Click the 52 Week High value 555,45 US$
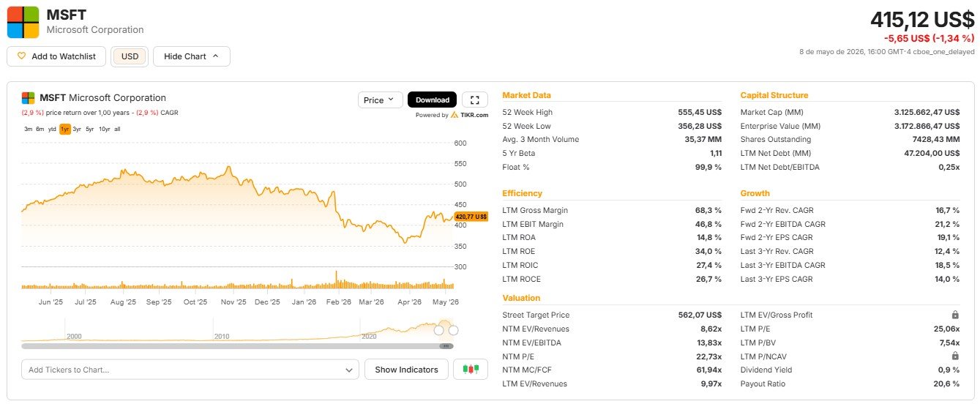Screen dimensions: 980x404 click(700, 112)
